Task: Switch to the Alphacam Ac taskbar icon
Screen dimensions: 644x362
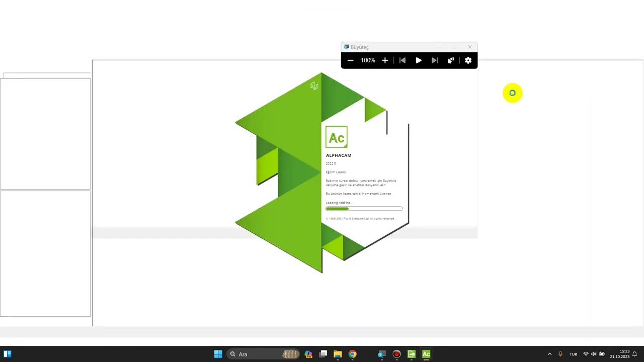Action: click(x=426, y=354)
